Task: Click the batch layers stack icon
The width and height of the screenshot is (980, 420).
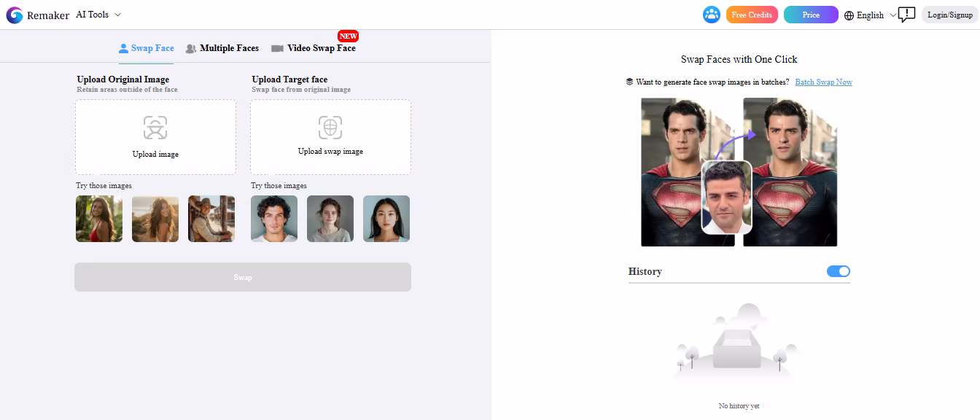Action: coord(629,82)
